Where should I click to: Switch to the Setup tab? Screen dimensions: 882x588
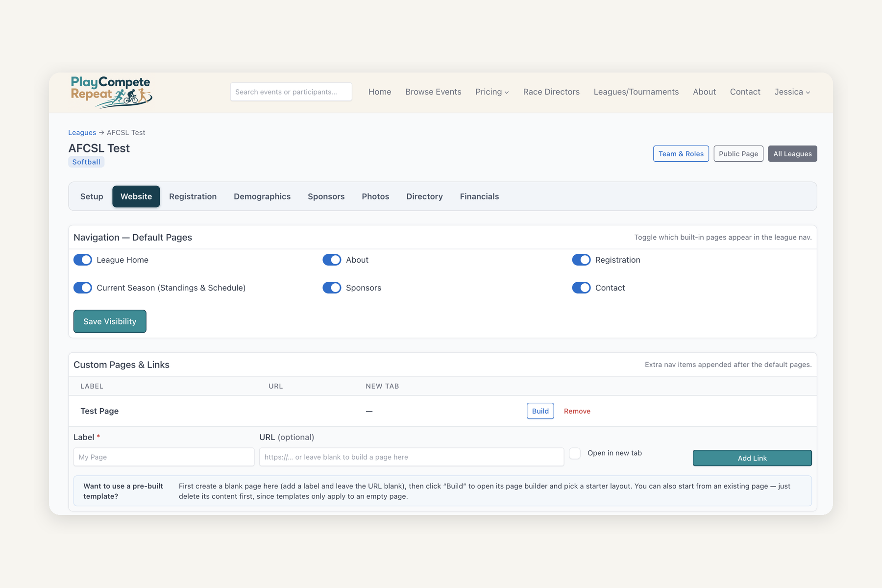[92, 196]
